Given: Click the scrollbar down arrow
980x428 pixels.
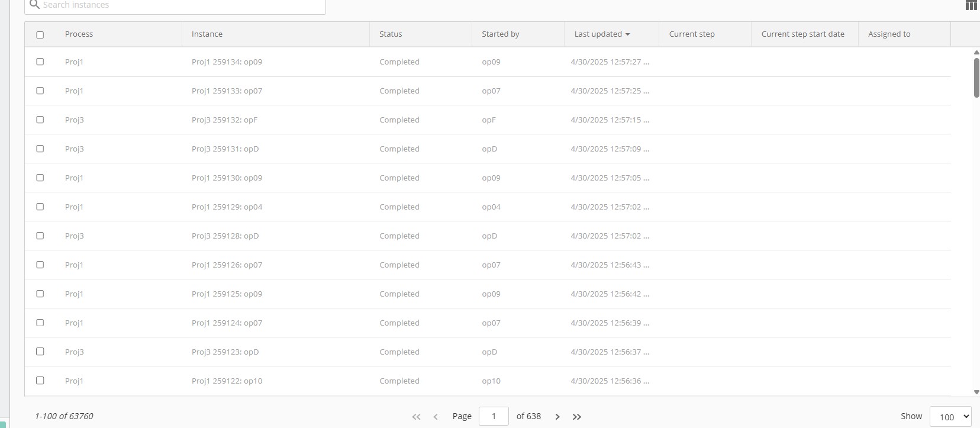Looking at the screenshot, I should pos(976,392).
